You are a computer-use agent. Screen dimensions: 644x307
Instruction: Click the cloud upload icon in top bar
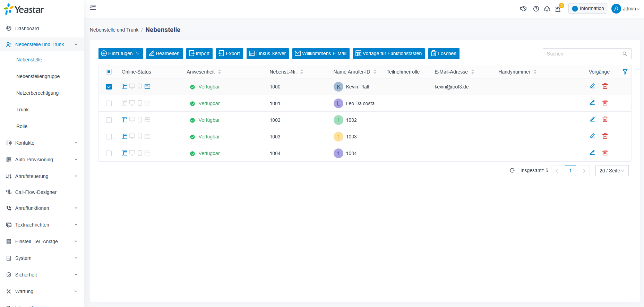point(547,9)
